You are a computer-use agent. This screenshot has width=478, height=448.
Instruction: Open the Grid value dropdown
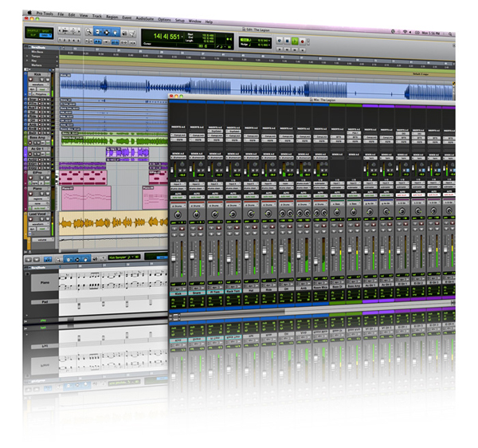[269, 40]
